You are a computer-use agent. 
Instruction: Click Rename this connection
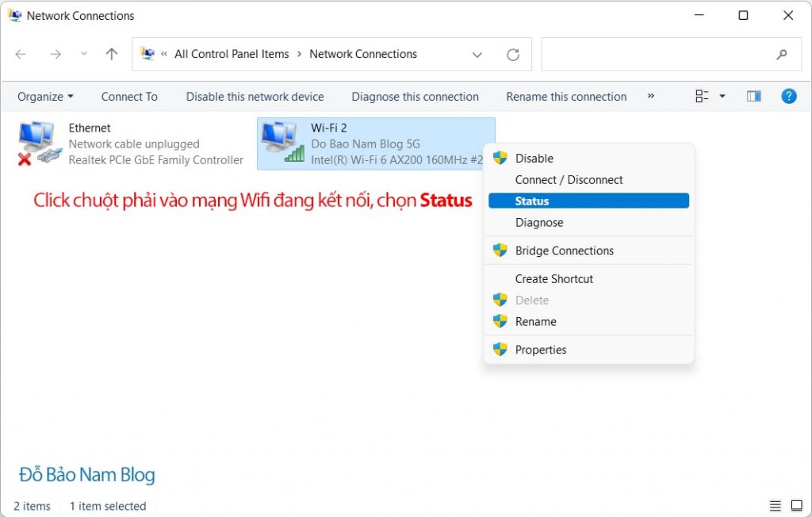pyautogui.click(x=566, y=97)
